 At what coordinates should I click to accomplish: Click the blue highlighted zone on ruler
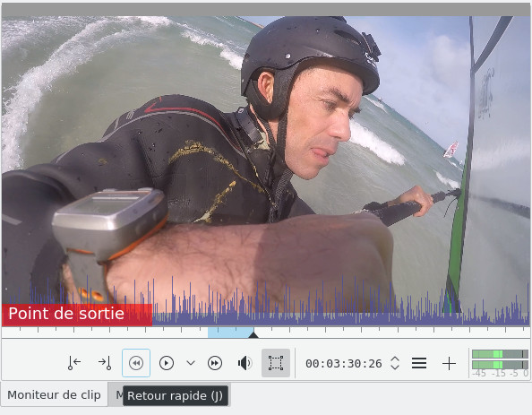[230, 333]
